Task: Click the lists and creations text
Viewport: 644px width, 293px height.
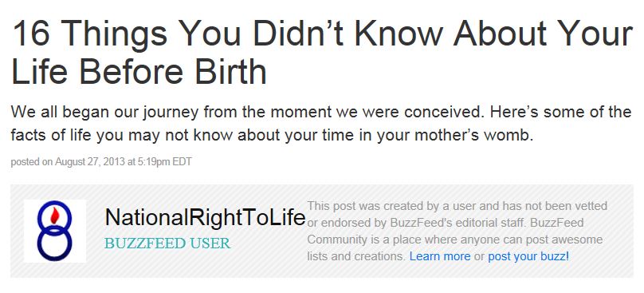Action: (356, 256)
